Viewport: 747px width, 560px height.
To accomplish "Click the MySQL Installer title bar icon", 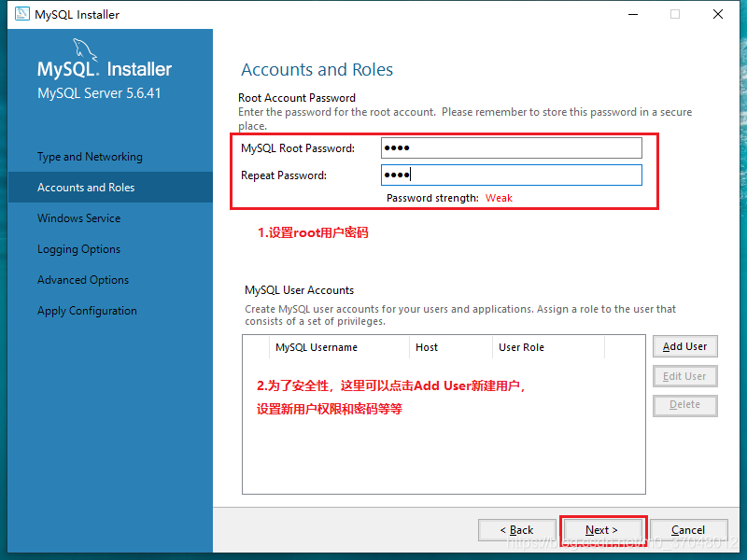I will pyautogui.click(x=22, y=14).
